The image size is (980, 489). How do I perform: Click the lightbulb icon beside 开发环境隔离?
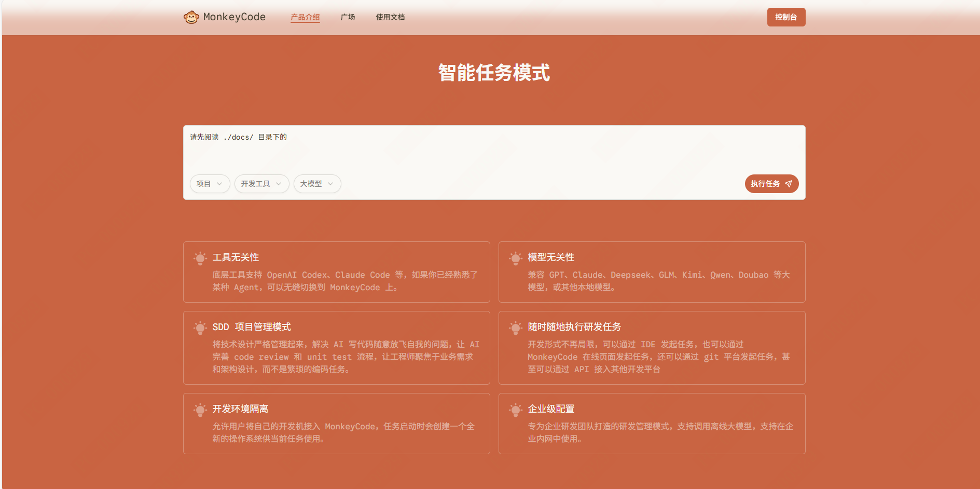click(x=200, y=410)
